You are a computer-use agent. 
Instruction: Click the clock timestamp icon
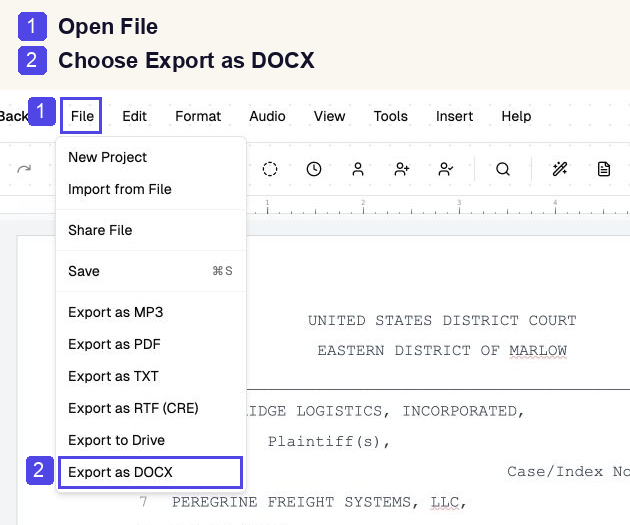click(x=314, y=169)
